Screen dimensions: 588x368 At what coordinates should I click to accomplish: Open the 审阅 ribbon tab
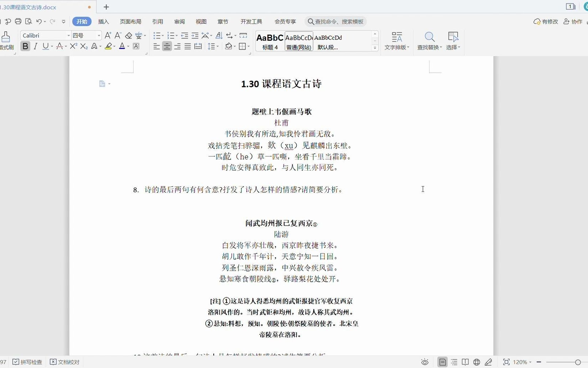[179, 21]
